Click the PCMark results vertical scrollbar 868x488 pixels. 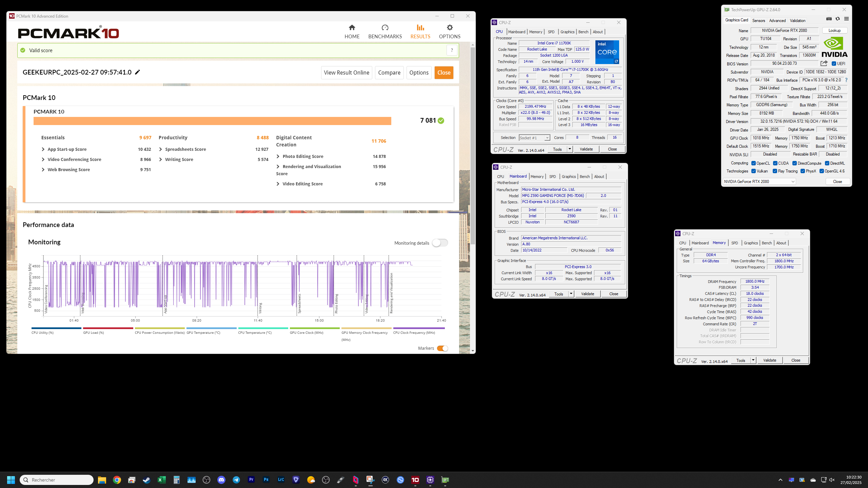(473, 146)
